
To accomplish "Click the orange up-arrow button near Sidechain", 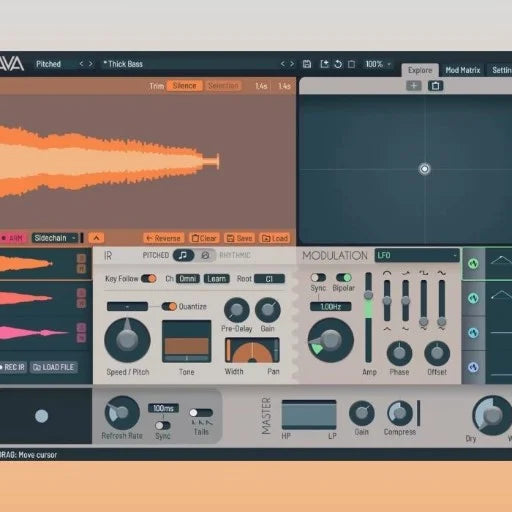I will pyautogui.click(x=96, y=238).
